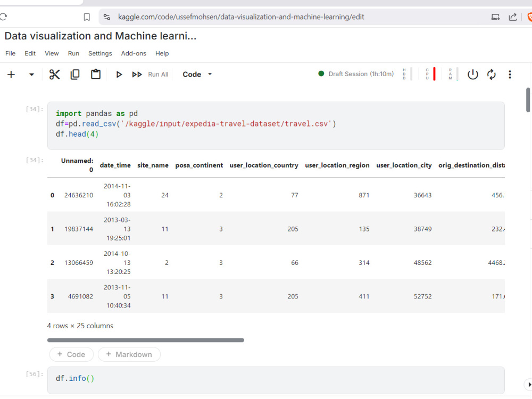The height and width of the screenshot is (399, 532).
Task: Expand the add-cell dropdown arrow
Action: click(30, 74)
